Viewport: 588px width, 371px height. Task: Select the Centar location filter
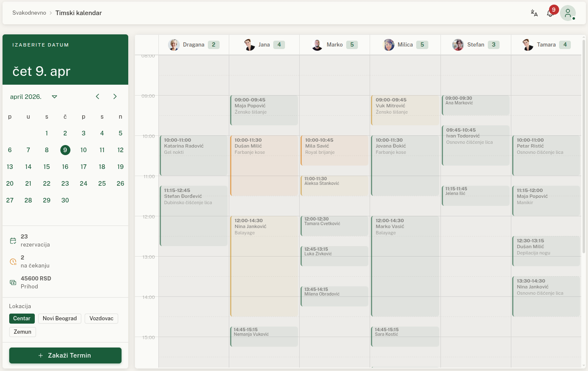pos(22,319)
